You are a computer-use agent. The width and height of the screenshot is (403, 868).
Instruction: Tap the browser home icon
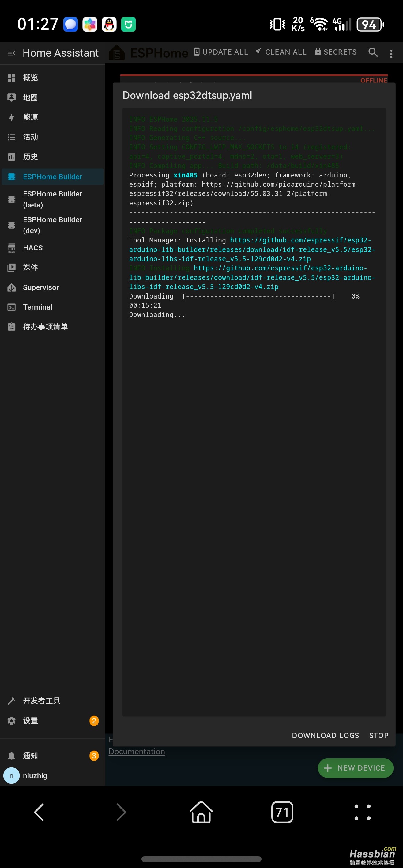point(201,812)
